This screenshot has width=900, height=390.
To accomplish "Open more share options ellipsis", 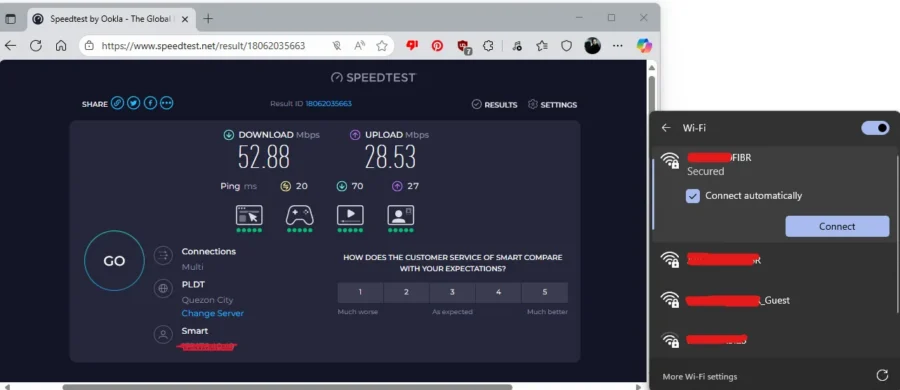I will 166,103.
